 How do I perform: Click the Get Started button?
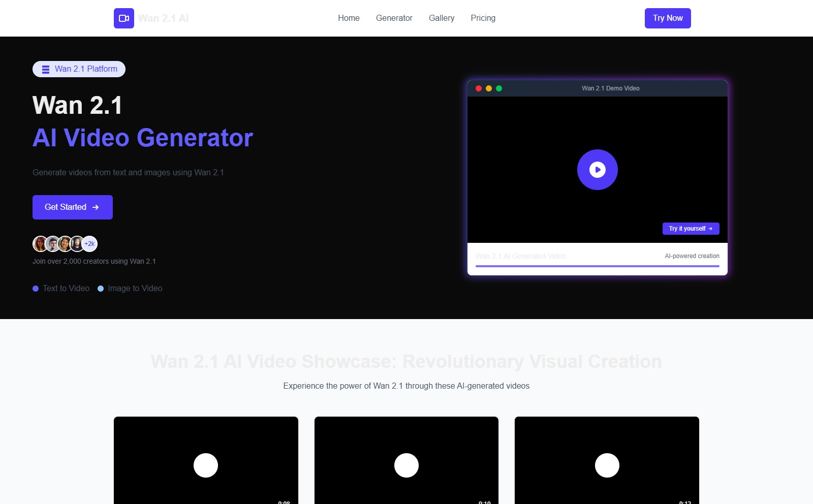click(x=73, y=207)
